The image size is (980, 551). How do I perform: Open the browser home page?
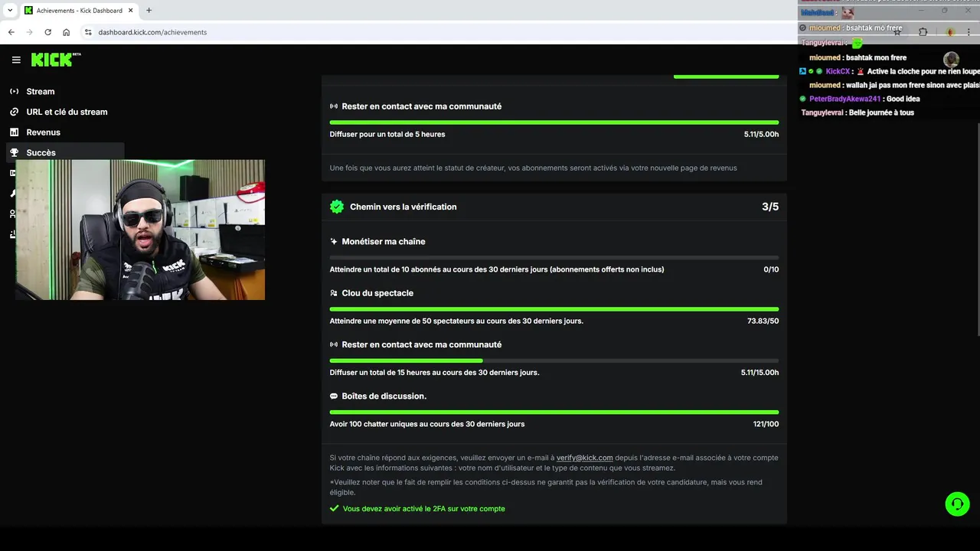[66, 32]
